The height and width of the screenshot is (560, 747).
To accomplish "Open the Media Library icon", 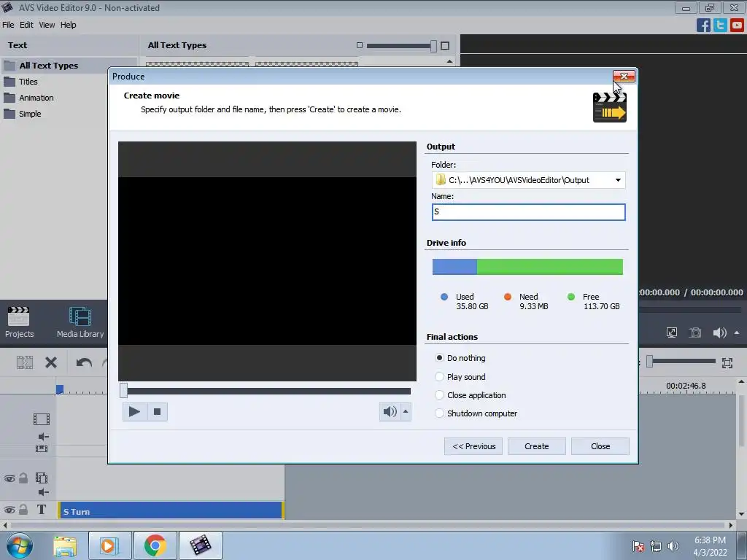I will click(x=80, y=322).
